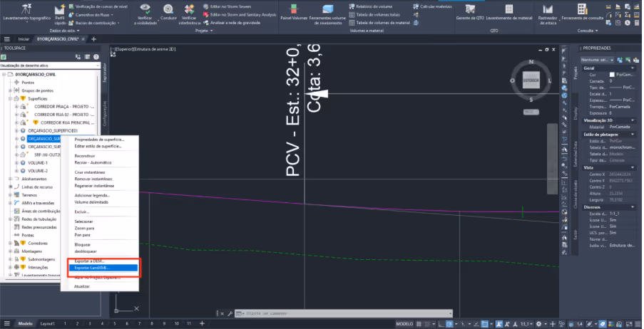
Task: Expand Grupos de pontos node
Action: [11, 90]
